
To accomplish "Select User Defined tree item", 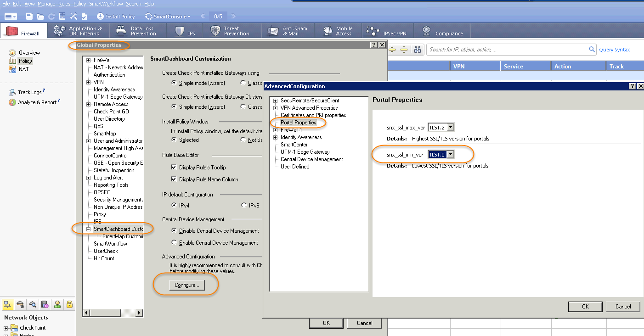I will click(295, 167).
